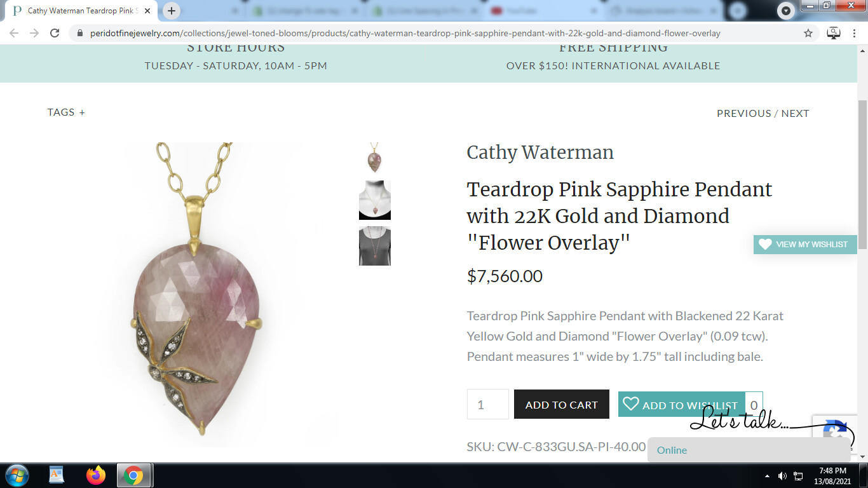
Task: Open a new browser tab with the plus icon
Action: (x=172, y=11)
